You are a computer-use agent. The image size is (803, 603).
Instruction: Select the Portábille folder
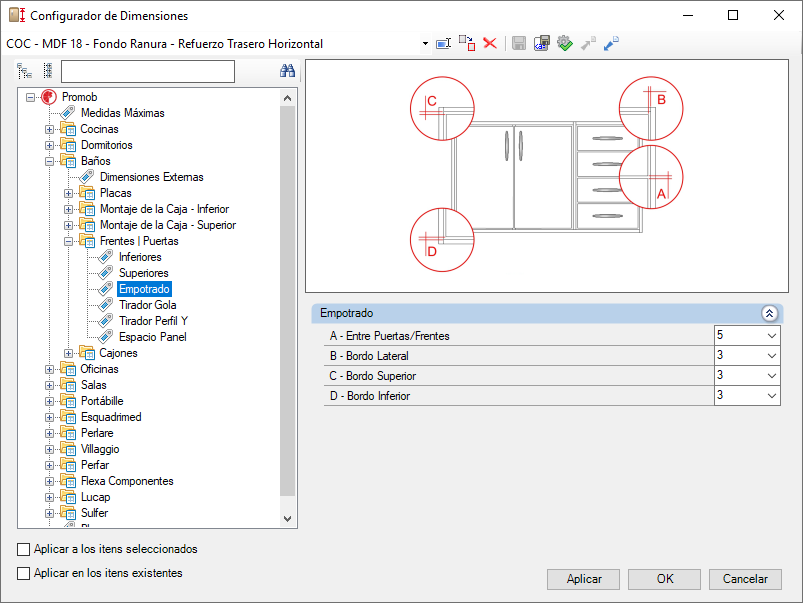click(x=101, y=401)
